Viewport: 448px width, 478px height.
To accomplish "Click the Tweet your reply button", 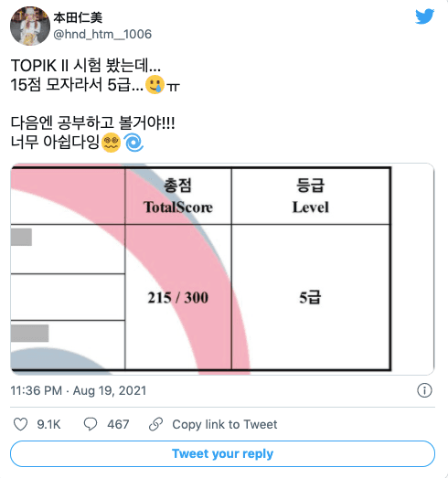I will [x=222, y=453].
